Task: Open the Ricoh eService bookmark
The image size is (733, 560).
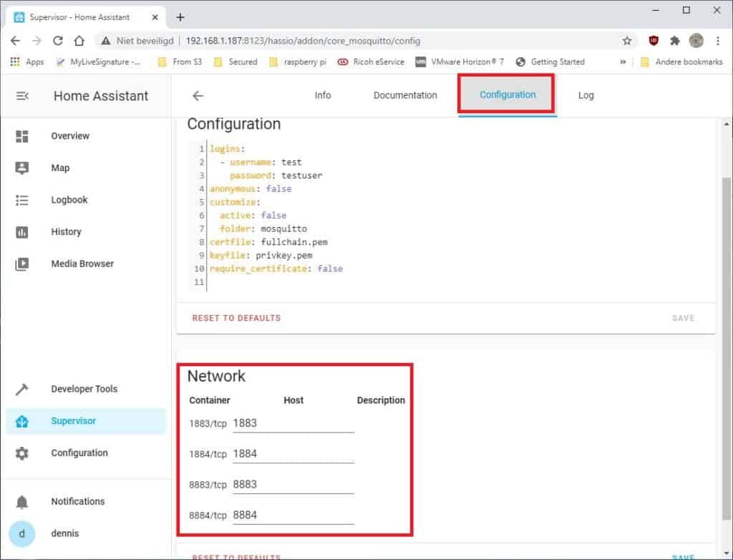Action: (x=371, y=62)
